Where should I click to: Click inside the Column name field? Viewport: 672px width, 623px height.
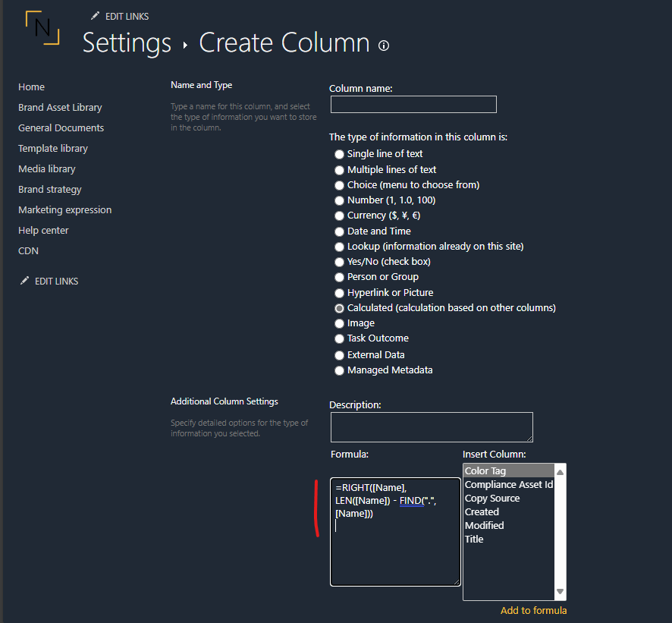413,104
